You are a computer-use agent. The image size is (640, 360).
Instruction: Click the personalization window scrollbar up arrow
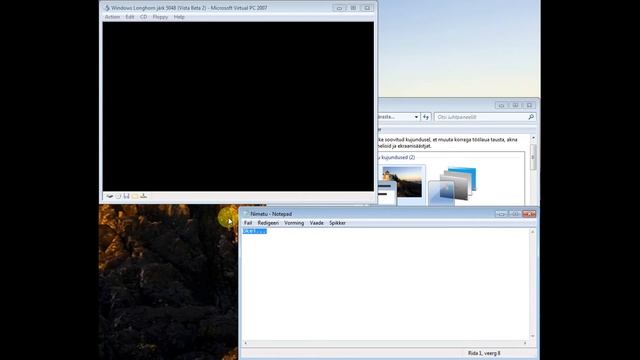tap(533, 139)
